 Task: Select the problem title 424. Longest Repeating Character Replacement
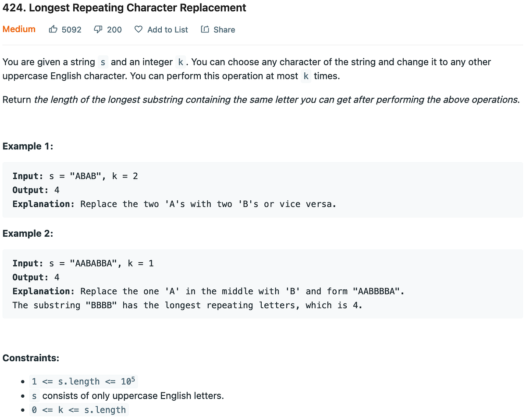click(x=124, y=8)
